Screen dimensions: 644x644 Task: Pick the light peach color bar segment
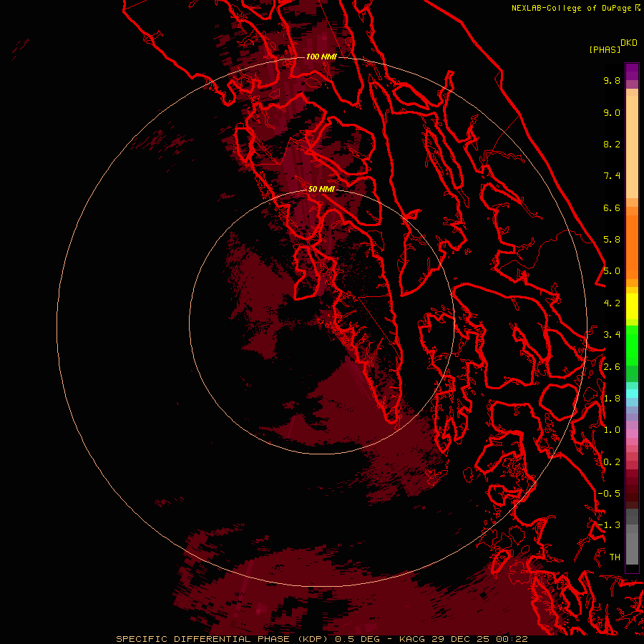pyautogui.click(x=632, y=147)
